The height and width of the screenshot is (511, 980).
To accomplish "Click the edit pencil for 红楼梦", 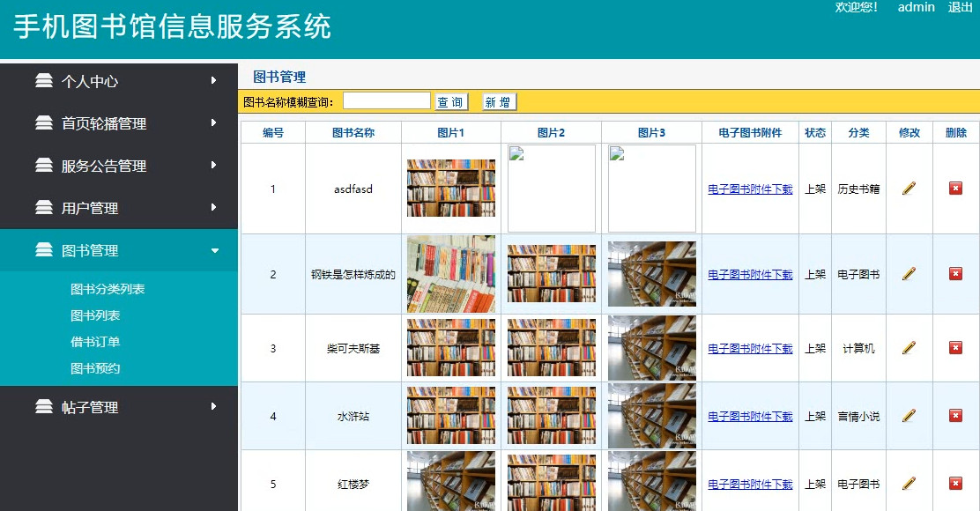I will click(909, 483).
